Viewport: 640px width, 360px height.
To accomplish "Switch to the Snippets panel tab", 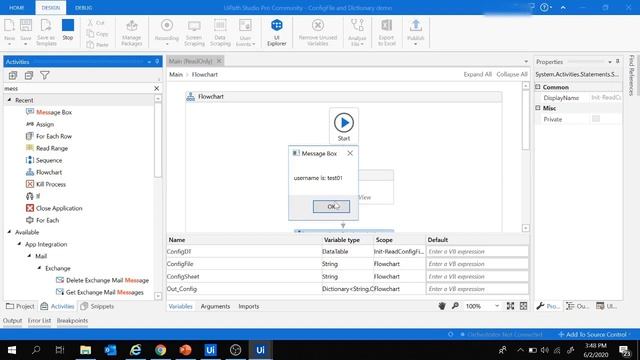I will click(x=97, y=306).
